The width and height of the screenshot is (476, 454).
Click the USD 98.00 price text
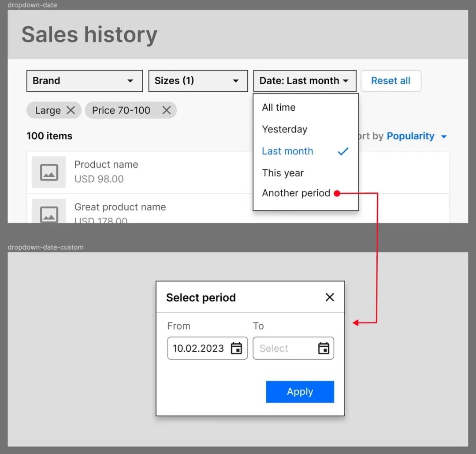(99, 179)
